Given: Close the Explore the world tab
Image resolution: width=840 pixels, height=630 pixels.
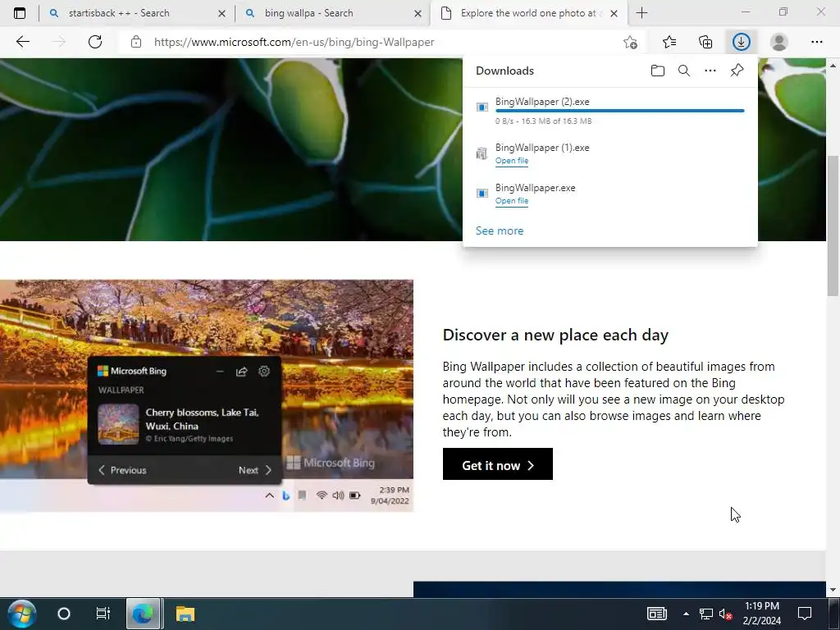Looking at the screenshot, I should [614, 13].
